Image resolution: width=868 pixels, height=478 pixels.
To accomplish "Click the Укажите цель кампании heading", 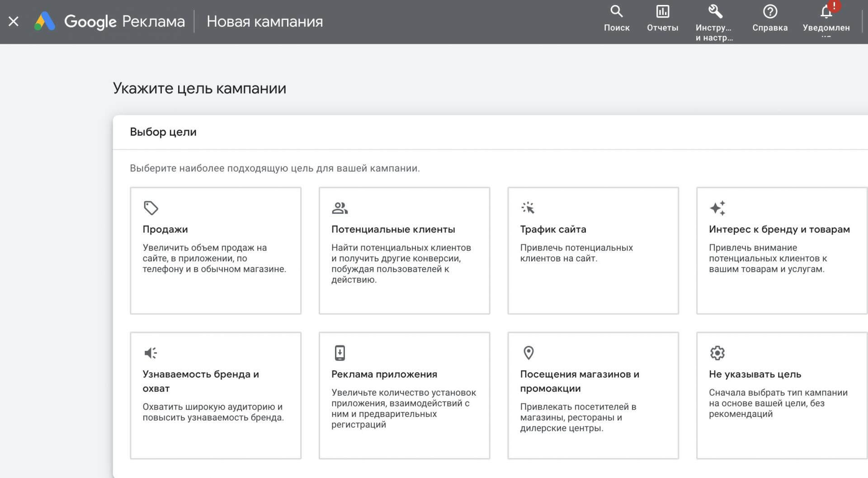I will (x=199, y=88).
